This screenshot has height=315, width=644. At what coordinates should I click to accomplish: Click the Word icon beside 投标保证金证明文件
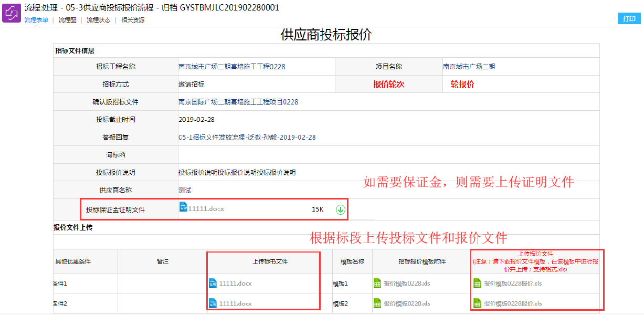click(183, 207)
